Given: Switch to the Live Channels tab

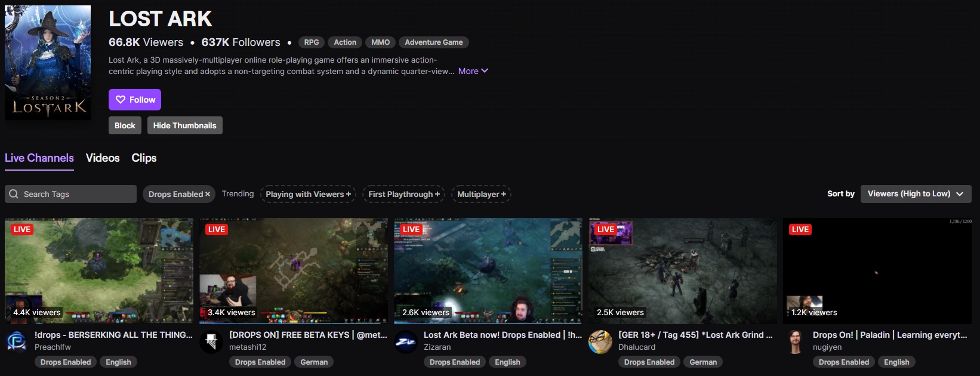Looking at the screenshot, I should 39,158.
